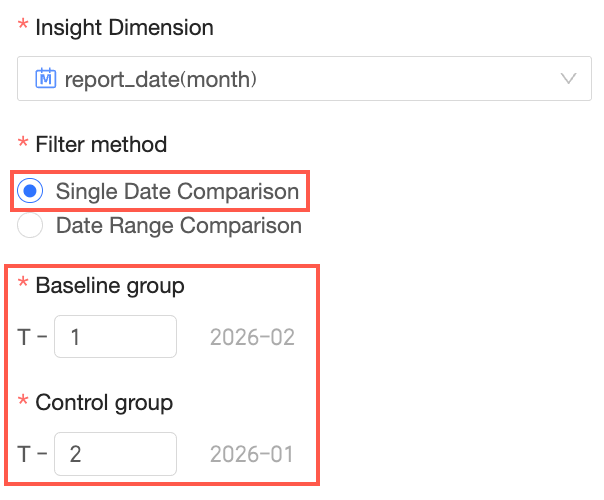Click the Insight Dimension label
Viewport: 604px width, 500px height.
[124, 28]
